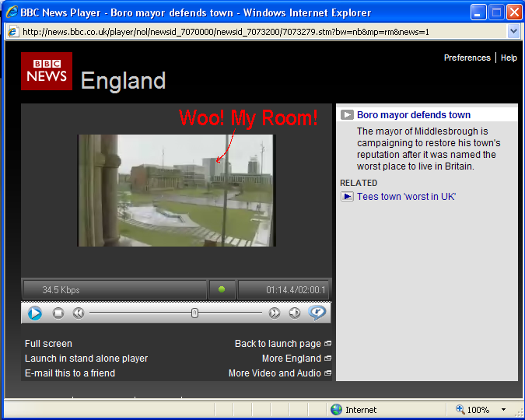Click the zoom magnifier icon in status bar
525x420 pixels.
(x=460, y=409)
